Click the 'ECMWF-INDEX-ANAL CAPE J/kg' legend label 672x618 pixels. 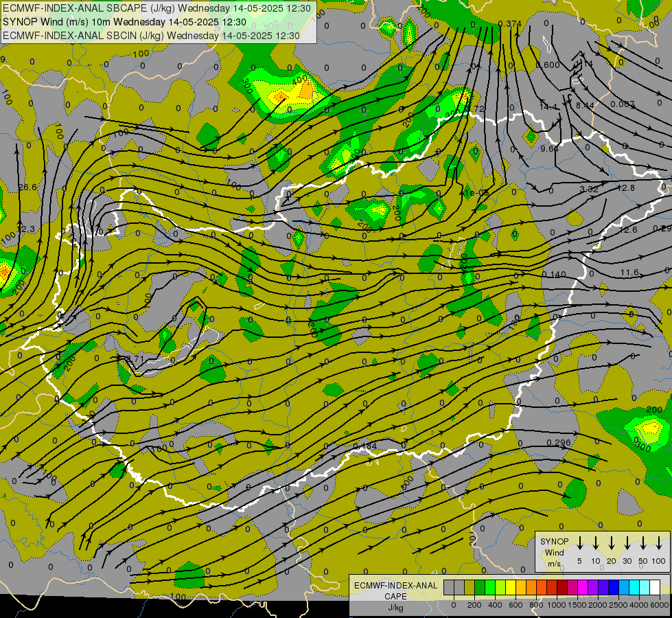click(395, 596)
